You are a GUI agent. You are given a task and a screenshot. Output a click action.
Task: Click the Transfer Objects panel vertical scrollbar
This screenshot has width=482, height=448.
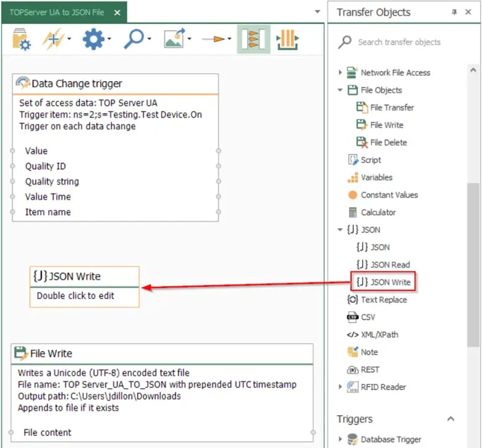[473, 260]
